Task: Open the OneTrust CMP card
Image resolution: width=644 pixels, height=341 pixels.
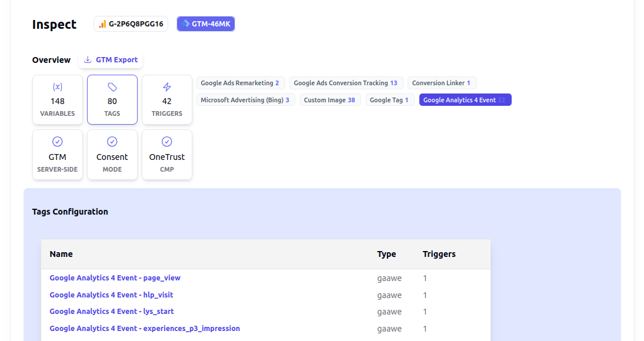Action: tap(167, 155)
